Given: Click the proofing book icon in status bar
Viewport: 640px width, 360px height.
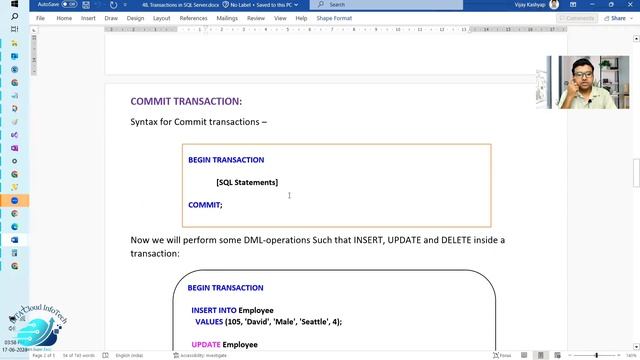Looking at the screenshot, I should (105, 356).
